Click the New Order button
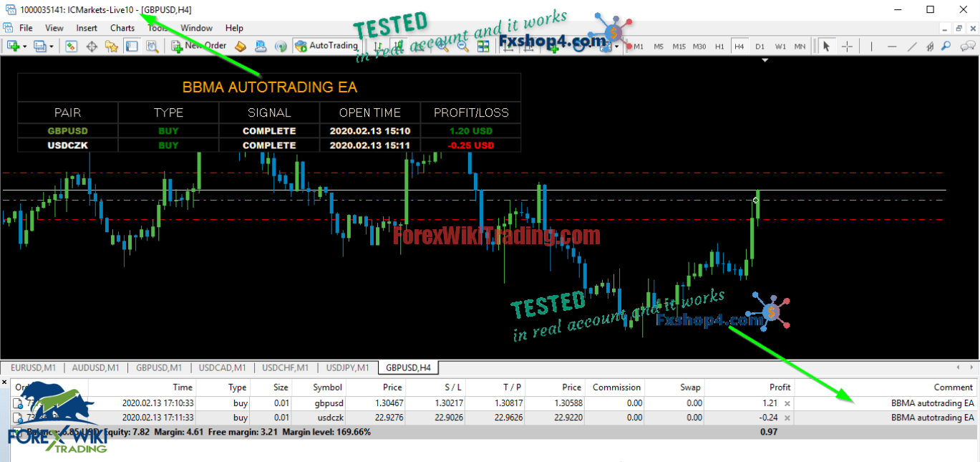The height and width of the screenshot is (462, 980). coord(199,46)
